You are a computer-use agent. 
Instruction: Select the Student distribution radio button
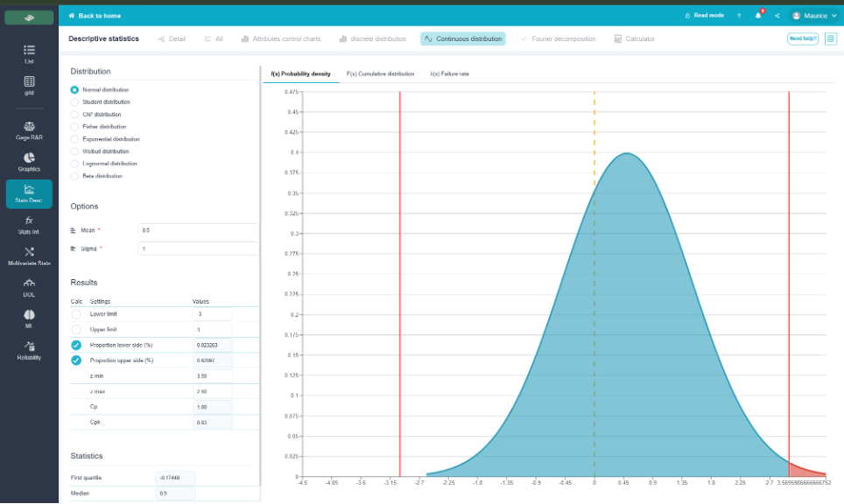pyautogui.click(x=74, y=102)
